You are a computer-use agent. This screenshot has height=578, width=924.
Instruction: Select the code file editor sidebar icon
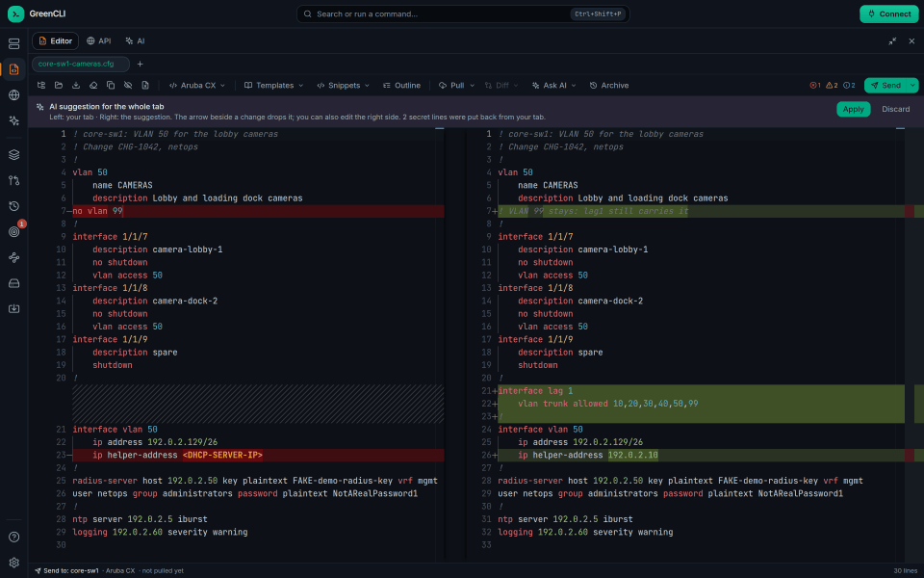click(x=14, y=69)
